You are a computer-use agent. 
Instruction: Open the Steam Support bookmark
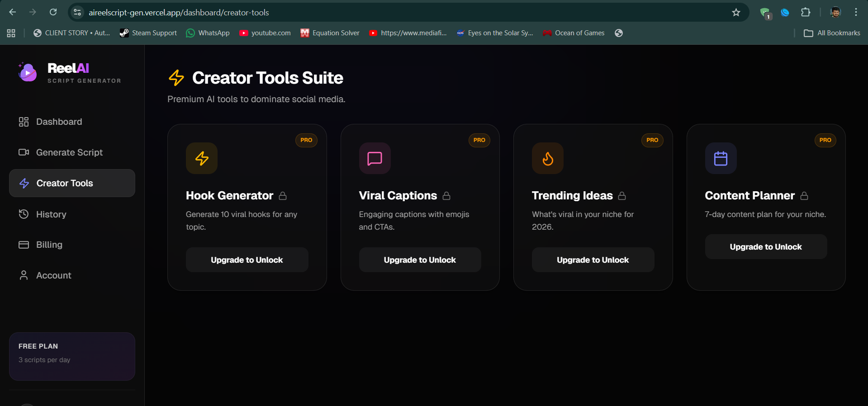click(x=148, y=33)
